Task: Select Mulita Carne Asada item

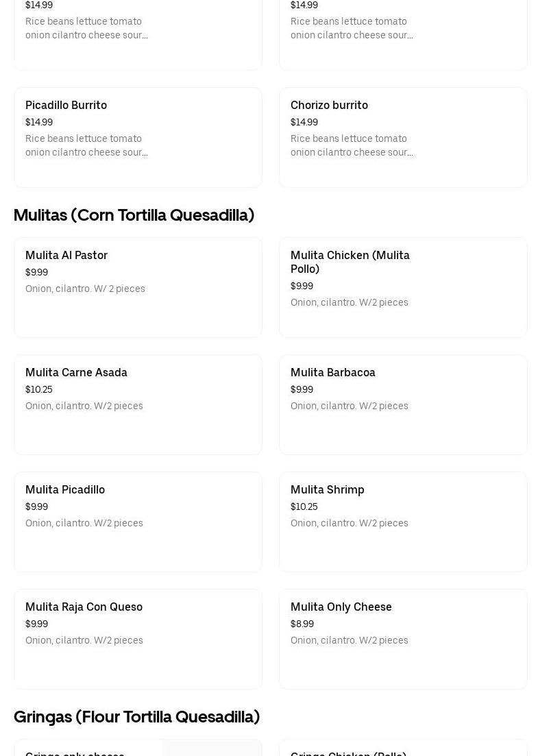Action: pyautogui.click(x=76, y=373)
